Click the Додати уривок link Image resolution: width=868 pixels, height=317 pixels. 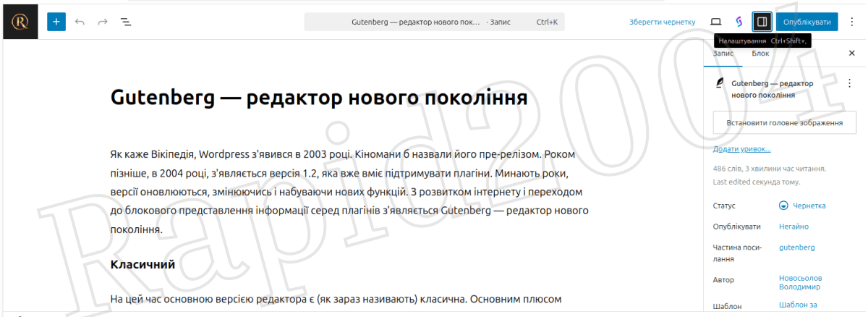[741, 149]
